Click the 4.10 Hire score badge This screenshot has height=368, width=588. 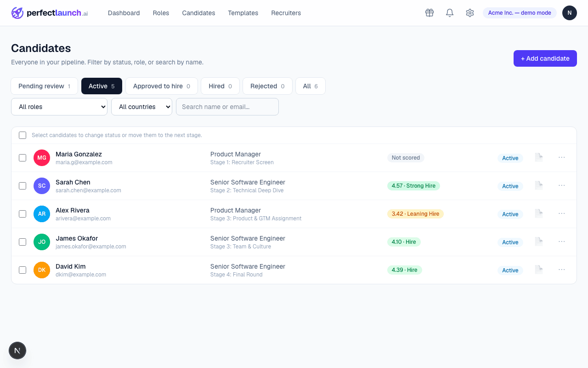[404, 242]
